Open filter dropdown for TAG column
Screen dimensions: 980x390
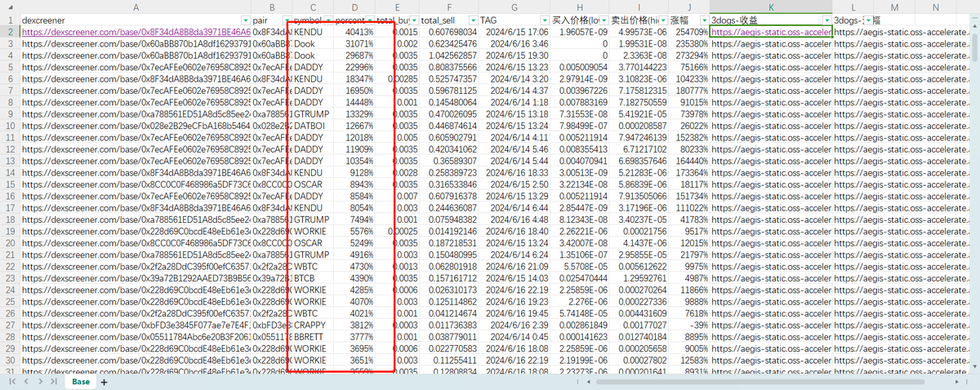pos(545,19)
